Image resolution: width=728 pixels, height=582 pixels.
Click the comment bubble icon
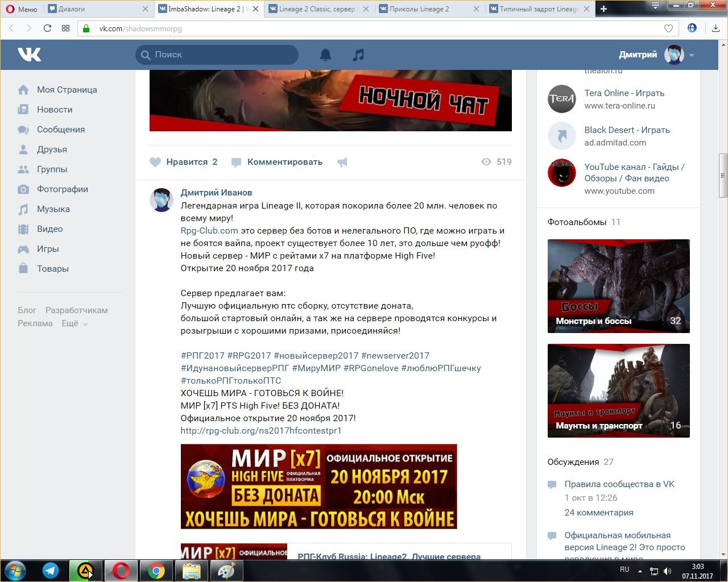(x=237, y=163)
